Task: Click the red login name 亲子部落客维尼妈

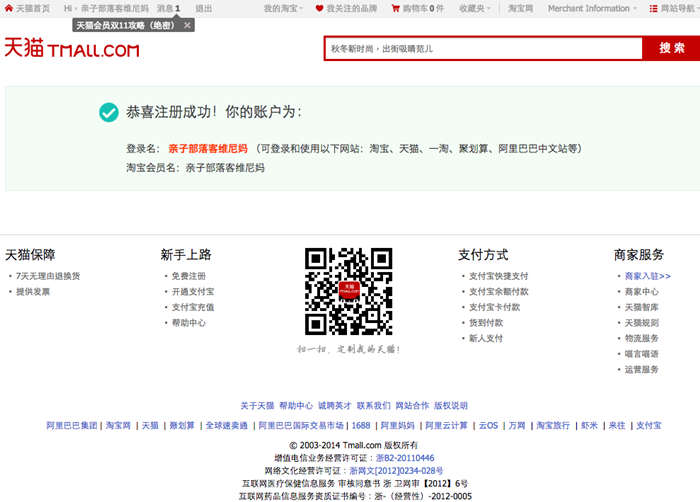Action: click(x=208, y=149)
